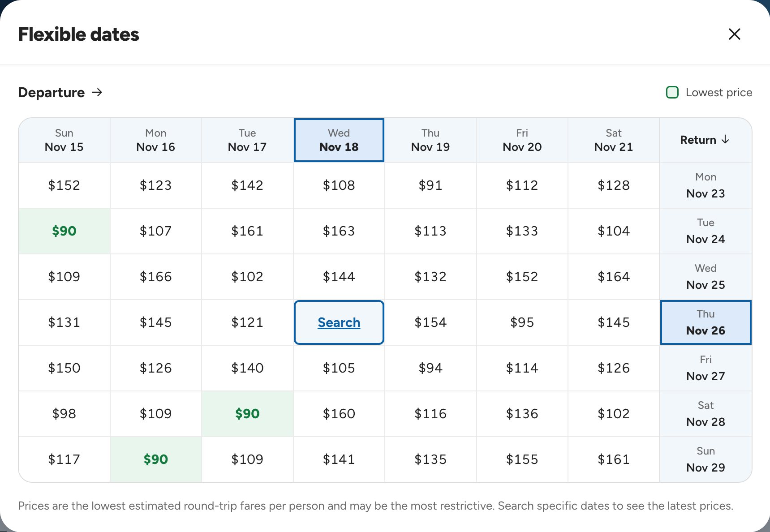This screenshot has width=770, height=532.
Task: Select the $107 fare for Nov 16
Action: [x=156, y=231]
